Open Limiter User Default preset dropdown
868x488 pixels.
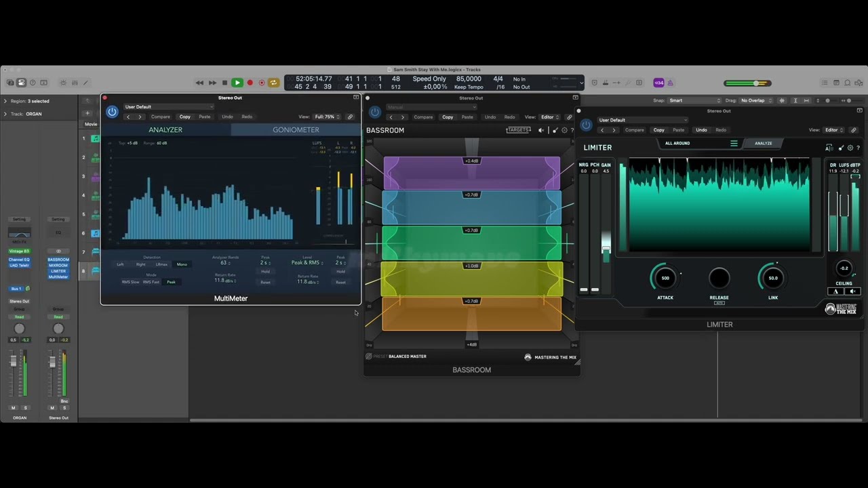[642, 120]
